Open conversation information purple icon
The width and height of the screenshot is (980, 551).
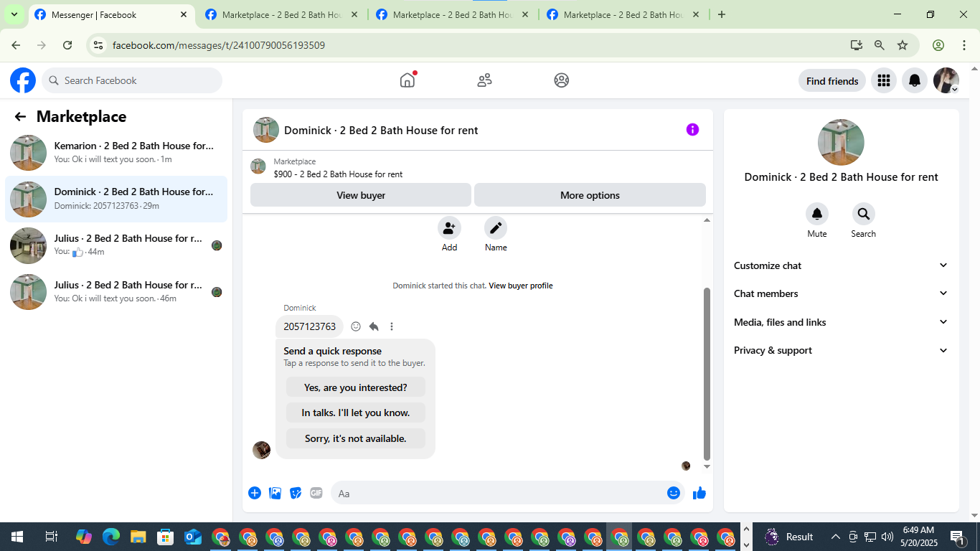tap(692, 130)
